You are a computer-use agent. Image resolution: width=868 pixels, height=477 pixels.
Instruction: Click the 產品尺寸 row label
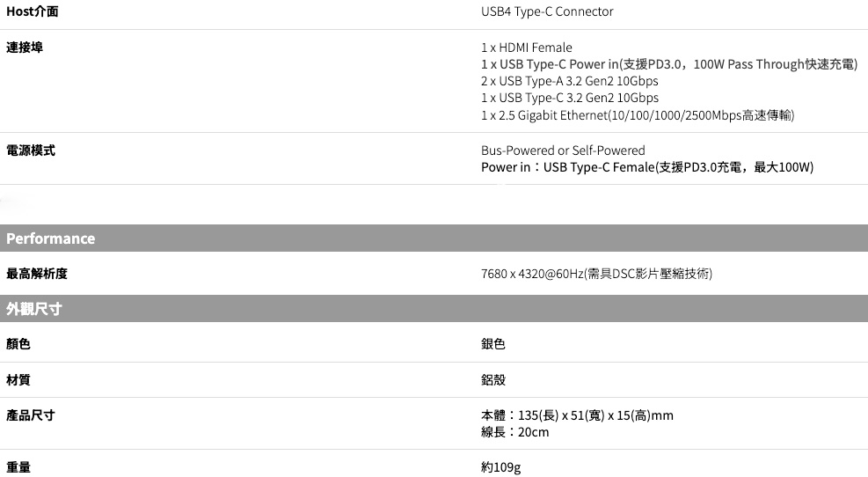(x=30, y=415)
